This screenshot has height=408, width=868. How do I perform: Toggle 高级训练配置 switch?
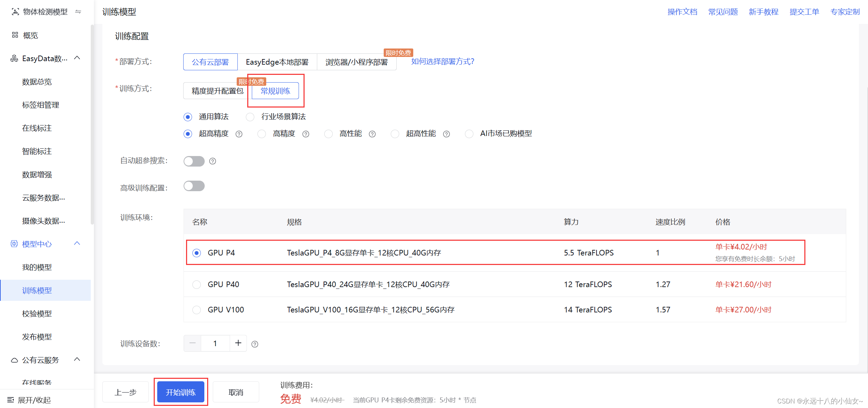[194, 186]
